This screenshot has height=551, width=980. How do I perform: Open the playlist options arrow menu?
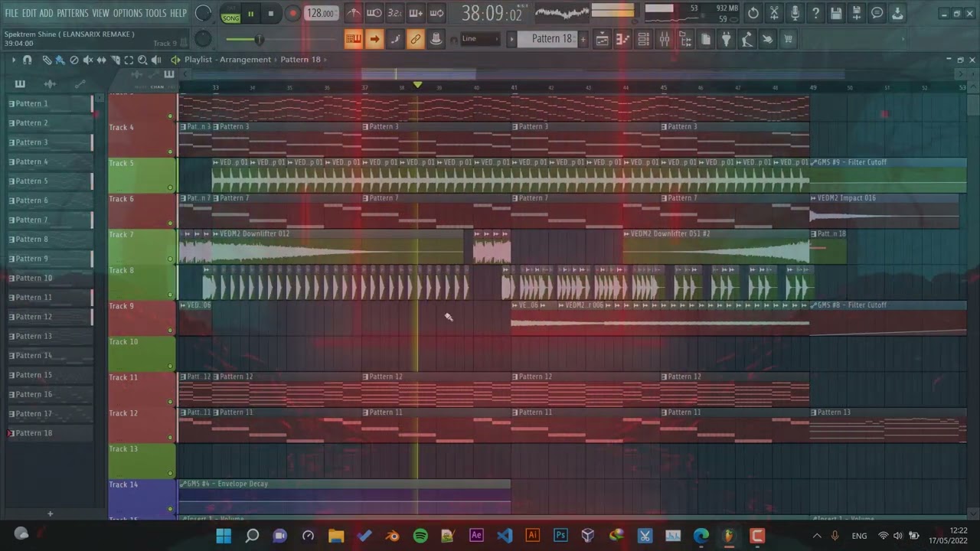point(13,60)
